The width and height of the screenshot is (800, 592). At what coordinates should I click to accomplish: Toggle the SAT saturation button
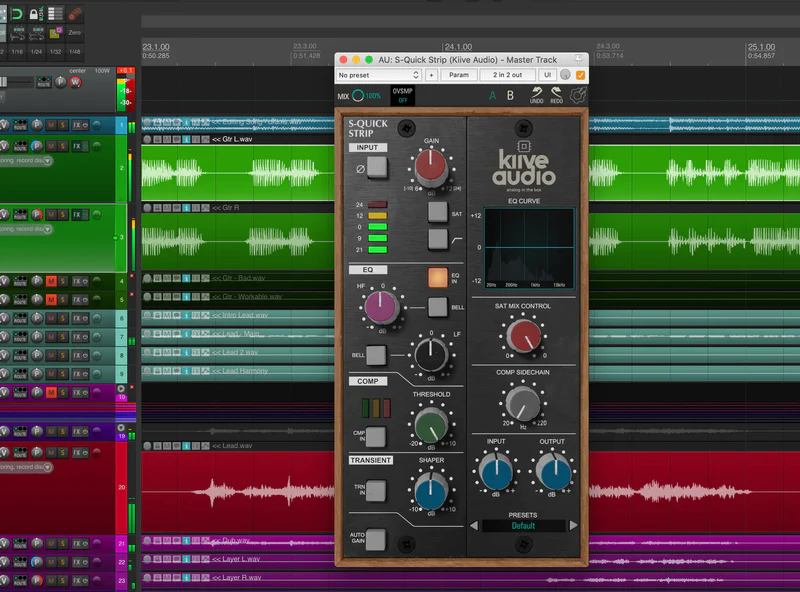[437, 212]
